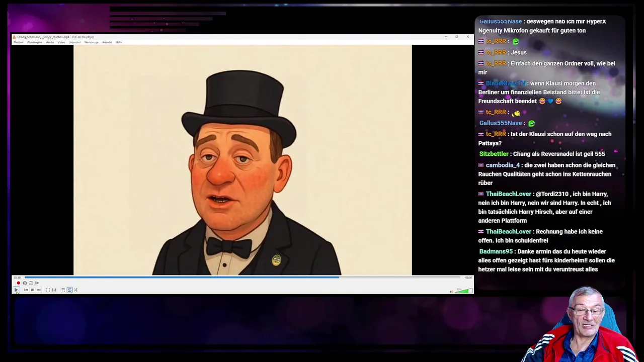Take a snapshot with the camera icon
Viewport: 644px width, 362px height.
pos(25,283)
